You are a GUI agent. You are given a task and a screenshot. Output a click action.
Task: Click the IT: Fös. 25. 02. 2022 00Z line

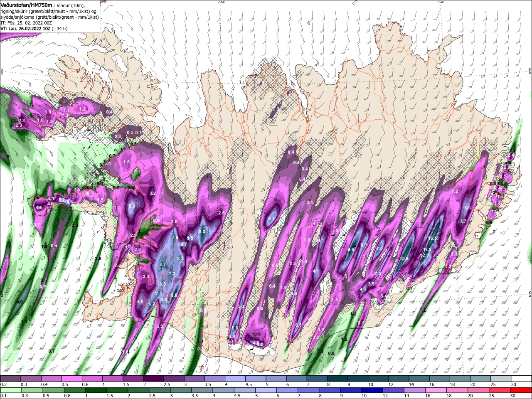pyautogui.click(x=26, y=23)
